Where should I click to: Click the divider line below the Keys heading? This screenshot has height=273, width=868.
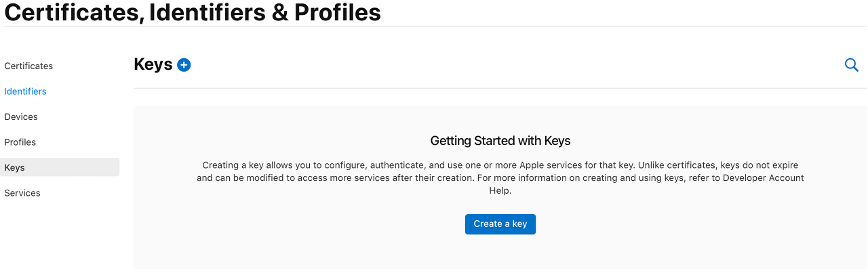500,88
